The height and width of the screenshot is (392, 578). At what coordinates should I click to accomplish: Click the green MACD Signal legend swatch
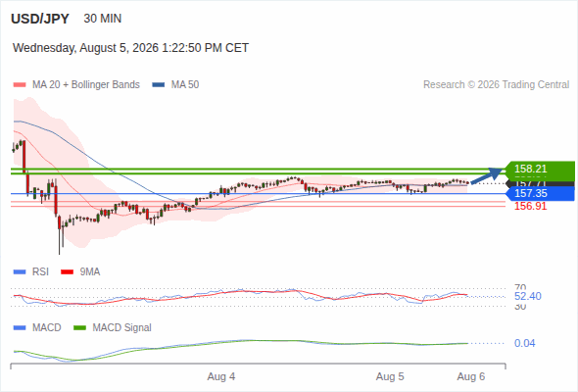click(79, 328)
